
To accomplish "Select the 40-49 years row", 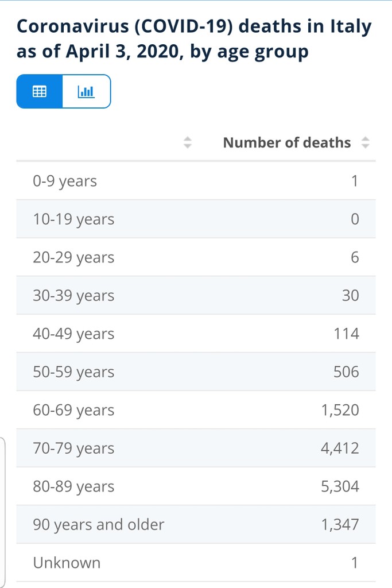I will pyautogui.click(x=196, y=334).
